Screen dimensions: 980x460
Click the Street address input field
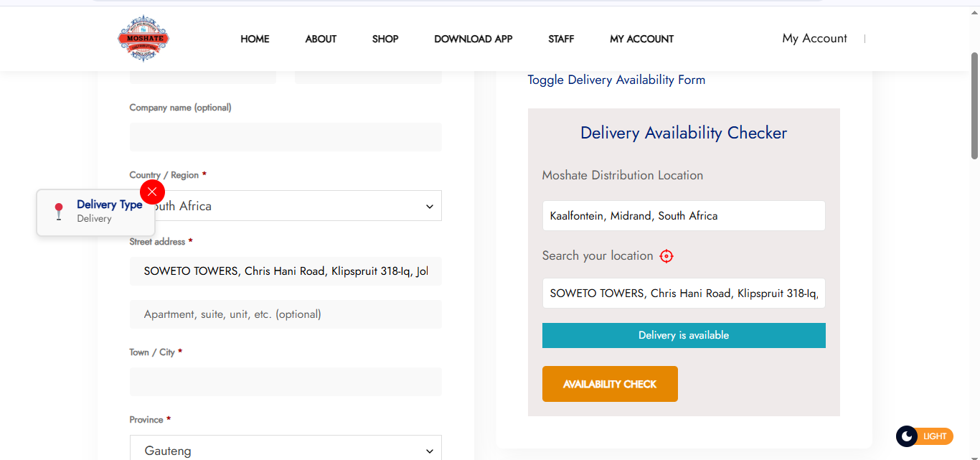click(x=286, y=271)
